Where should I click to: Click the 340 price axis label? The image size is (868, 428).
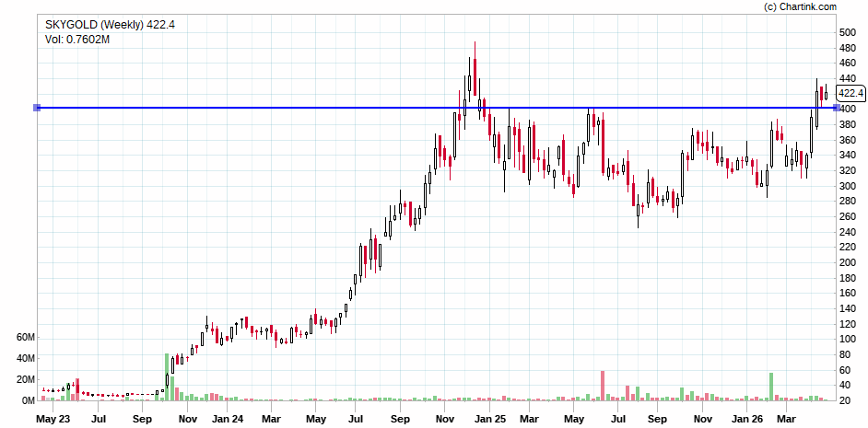click(848, 156)
